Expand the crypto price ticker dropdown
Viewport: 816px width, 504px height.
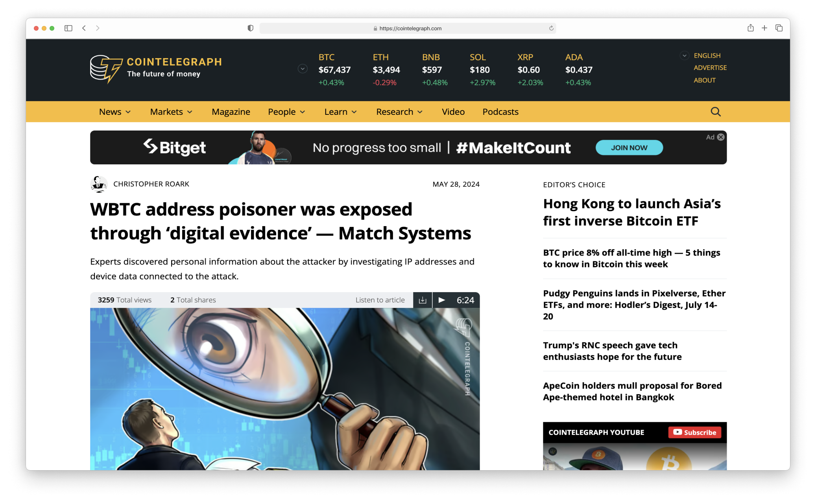(303, 69)
